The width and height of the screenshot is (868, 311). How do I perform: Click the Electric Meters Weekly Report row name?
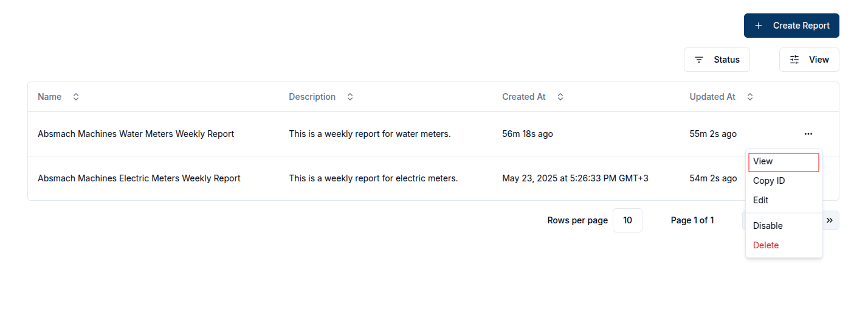(x=139, y=178)
